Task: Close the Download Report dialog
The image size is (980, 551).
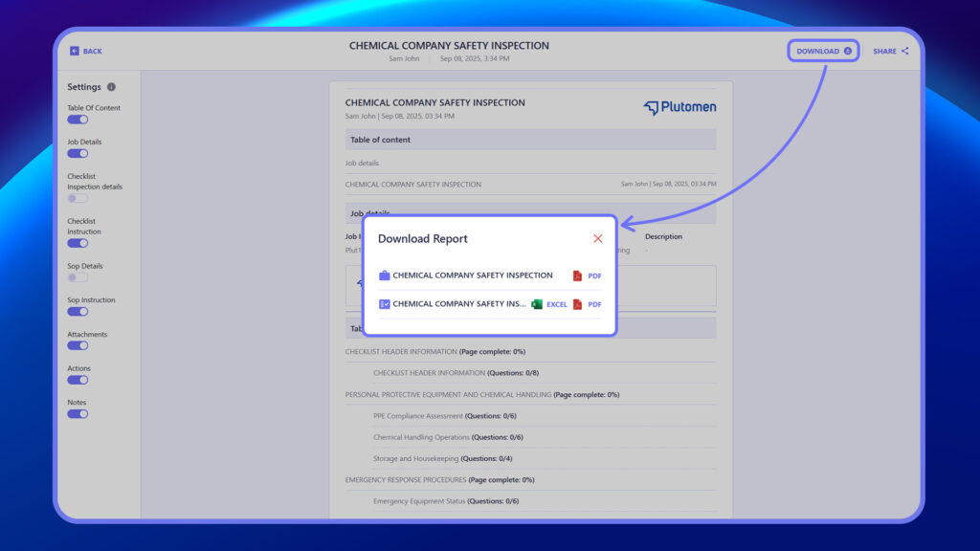Action: (x=597, y=238)
